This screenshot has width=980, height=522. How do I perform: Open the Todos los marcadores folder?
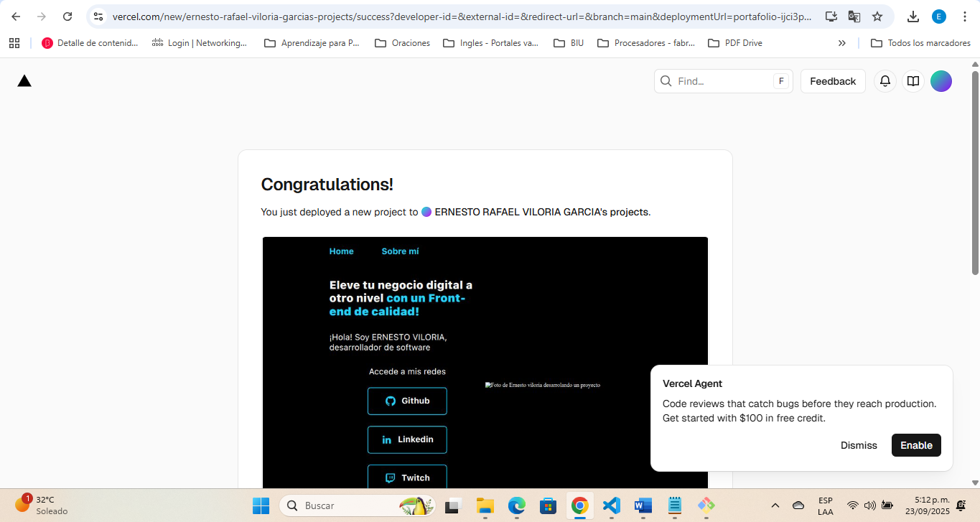[x=920, y=43]
